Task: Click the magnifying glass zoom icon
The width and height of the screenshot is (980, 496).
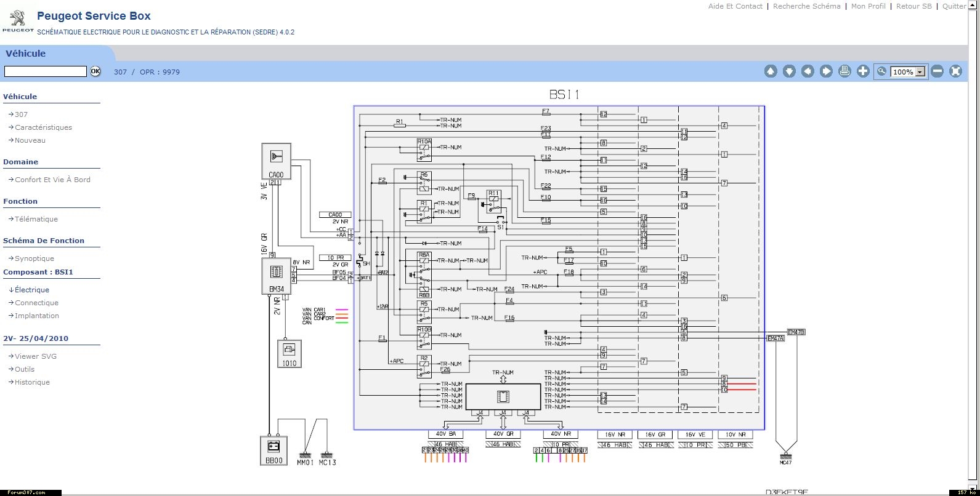Action: (882, 71)
